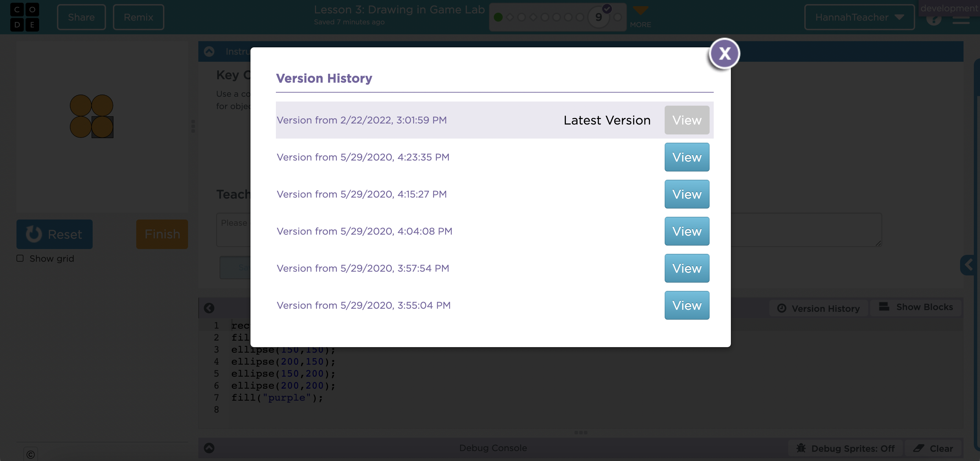View the 5/29/2020, 4:23:35 PM version
The image size is (980, 461).
click(x=687, y=157)
